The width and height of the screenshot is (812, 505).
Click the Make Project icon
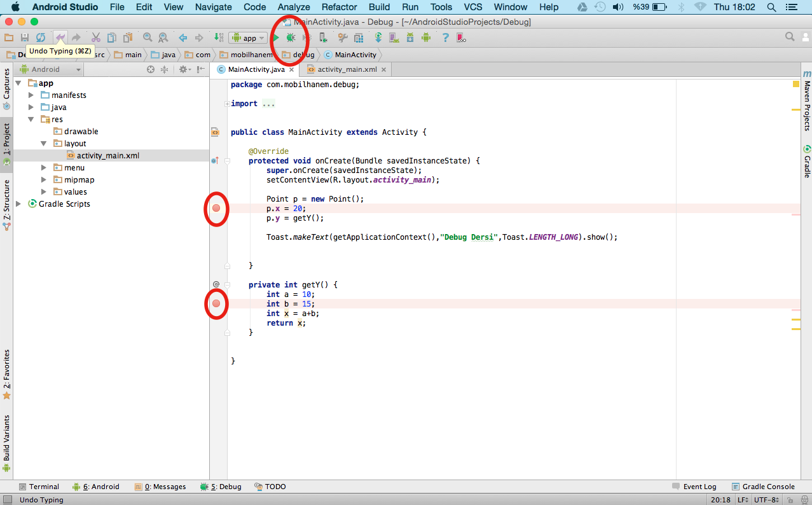[x=219, y=38]
